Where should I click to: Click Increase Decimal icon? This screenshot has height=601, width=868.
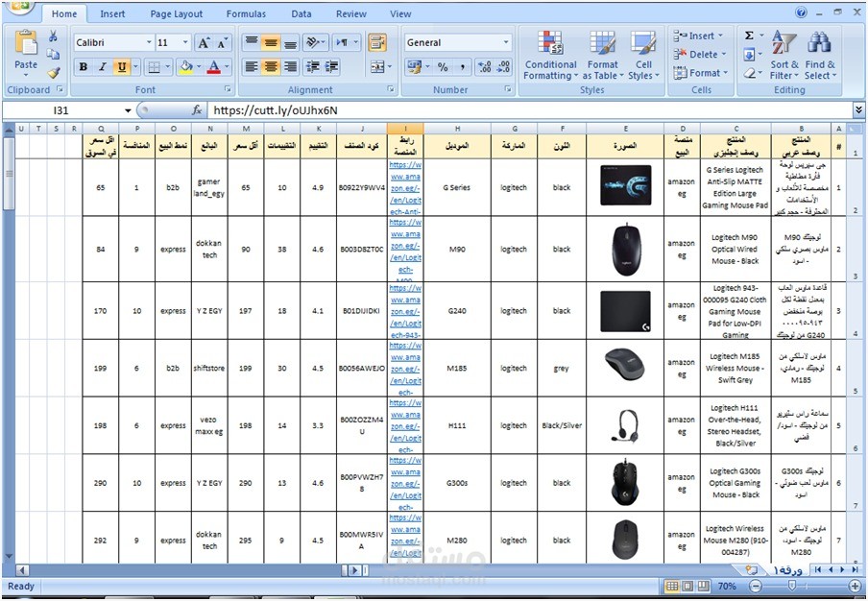pos(484,67)
